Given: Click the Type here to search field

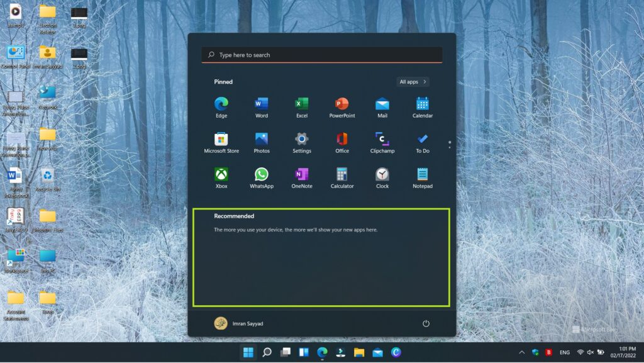Looking at the screenshot, I should pyautogui.click(x=321, y=55).
